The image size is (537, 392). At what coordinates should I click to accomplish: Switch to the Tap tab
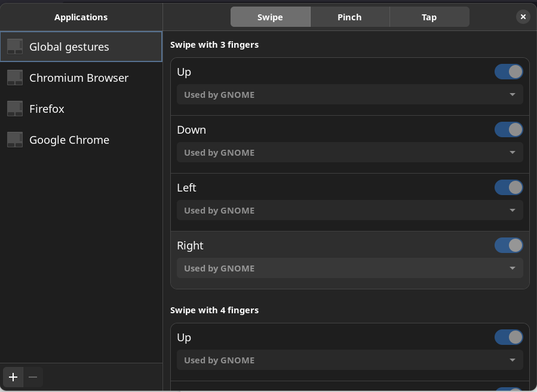click(x=429, y=17)
